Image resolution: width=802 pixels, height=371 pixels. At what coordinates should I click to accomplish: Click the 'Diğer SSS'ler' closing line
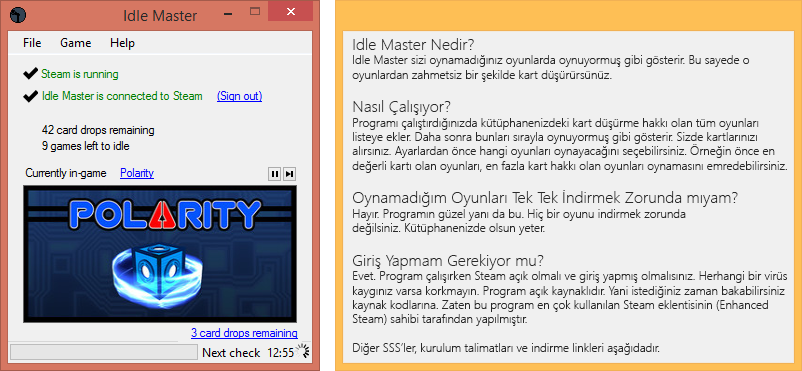pos(506,348)
